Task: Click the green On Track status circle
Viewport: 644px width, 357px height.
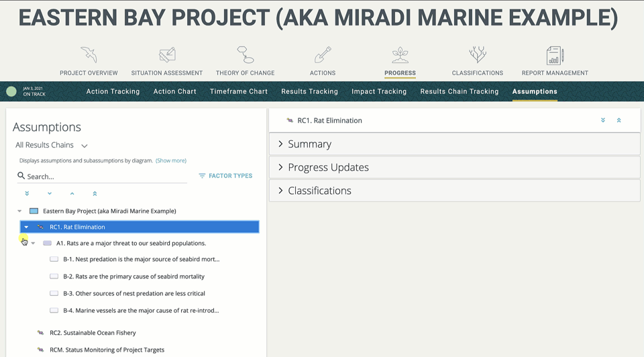Action: 11,91
